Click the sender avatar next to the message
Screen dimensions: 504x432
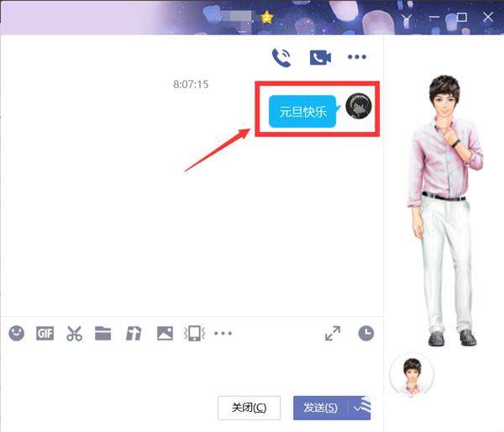(x=359, y=106)
